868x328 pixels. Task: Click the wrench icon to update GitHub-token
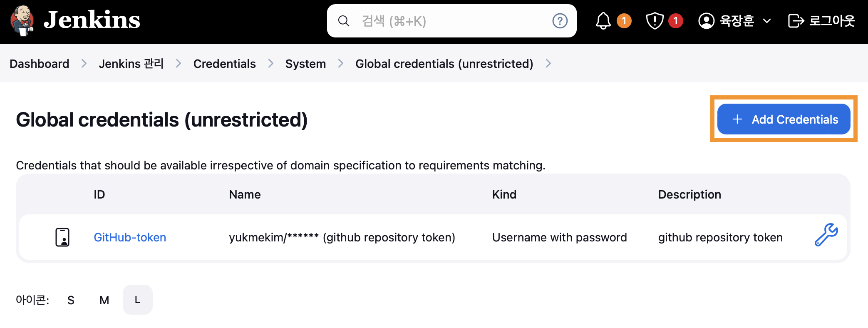[826, 235]
